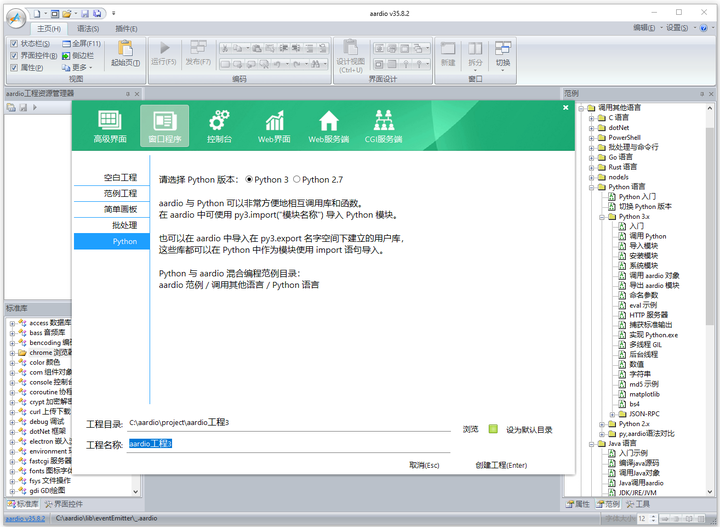This screenshot has width=720, height=527.
Task: Open the 更多 dropdown in view group
Action: (x=77, y=67)
